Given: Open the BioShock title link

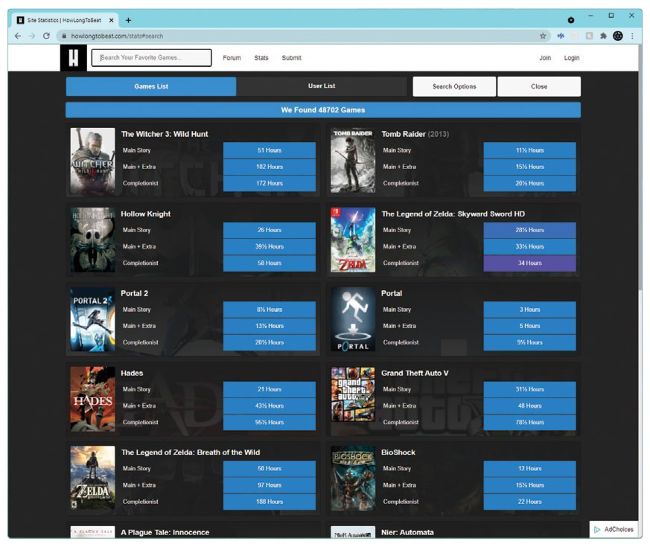Looking at the screenshot, I should (398, 452).
